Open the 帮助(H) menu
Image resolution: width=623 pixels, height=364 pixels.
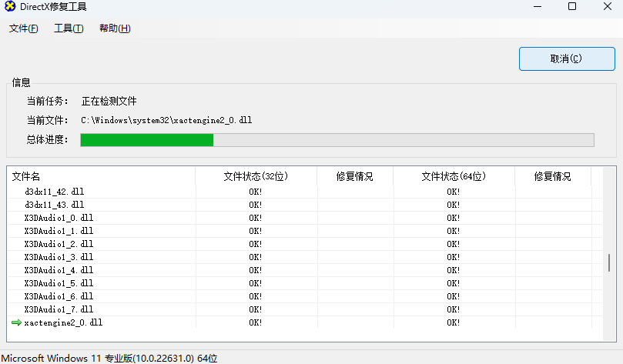pyautogui.click(x=115, y=28)
